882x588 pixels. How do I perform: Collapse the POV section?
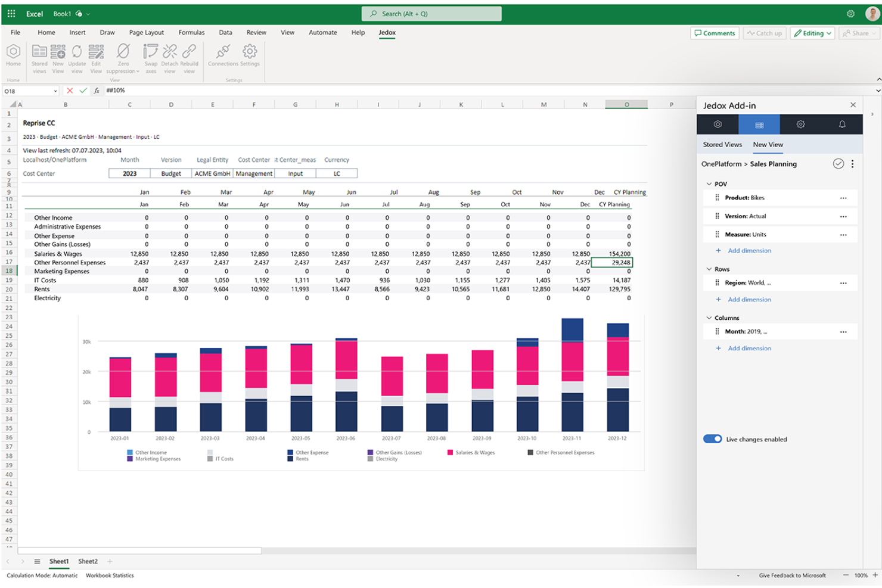tap(709, 184)
